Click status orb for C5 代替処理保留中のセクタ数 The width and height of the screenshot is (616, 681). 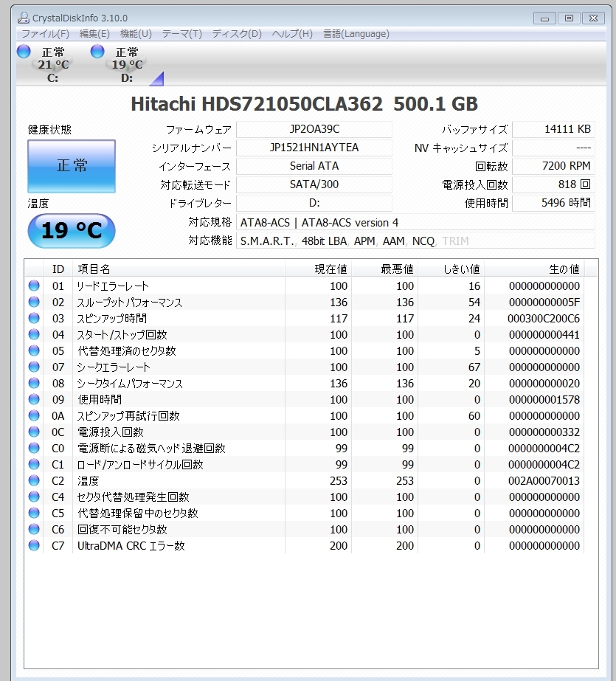point(34,513)
